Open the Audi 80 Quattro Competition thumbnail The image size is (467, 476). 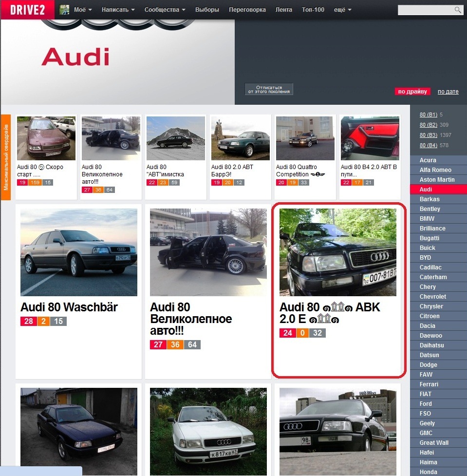[x=305, y=138]
